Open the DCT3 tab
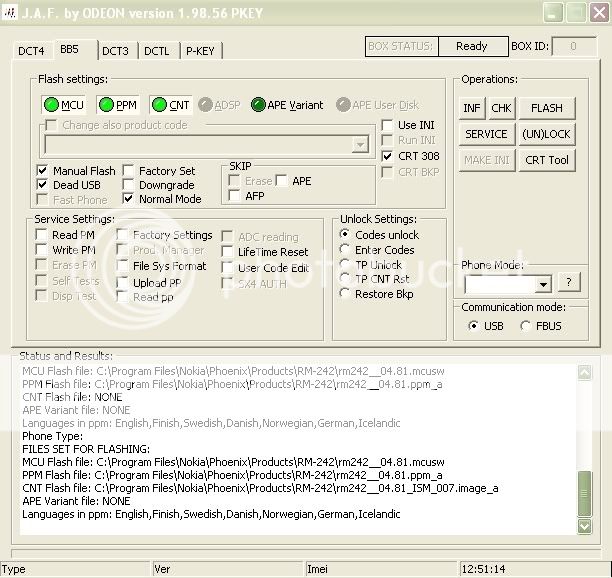 [x=116, y=51]
